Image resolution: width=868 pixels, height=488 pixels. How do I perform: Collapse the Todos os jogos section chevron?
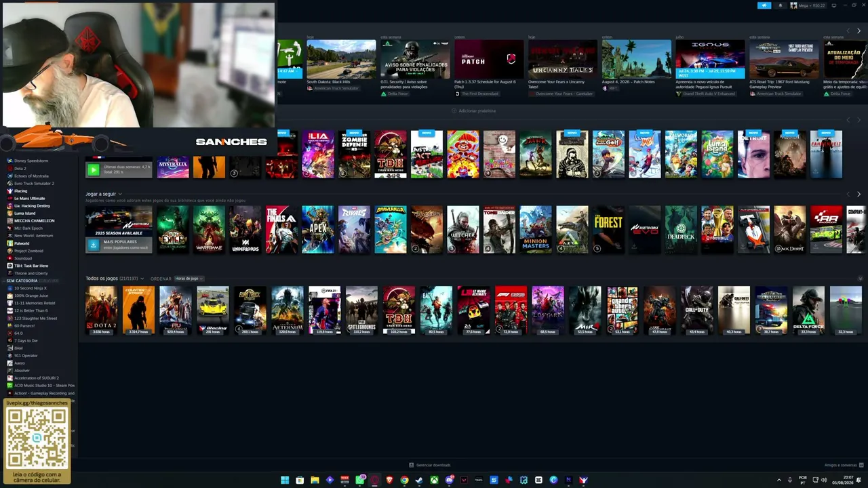pyautogui.click(x=861, y=279)
